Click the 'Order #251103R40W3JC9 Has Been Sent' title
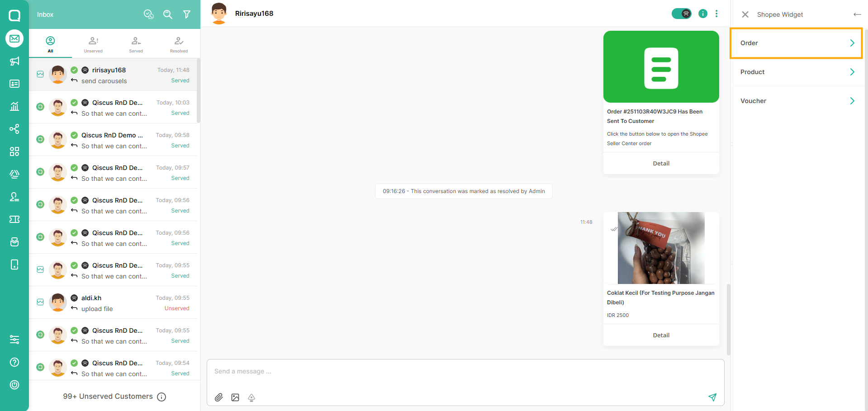868x411 pixels. 655,116
